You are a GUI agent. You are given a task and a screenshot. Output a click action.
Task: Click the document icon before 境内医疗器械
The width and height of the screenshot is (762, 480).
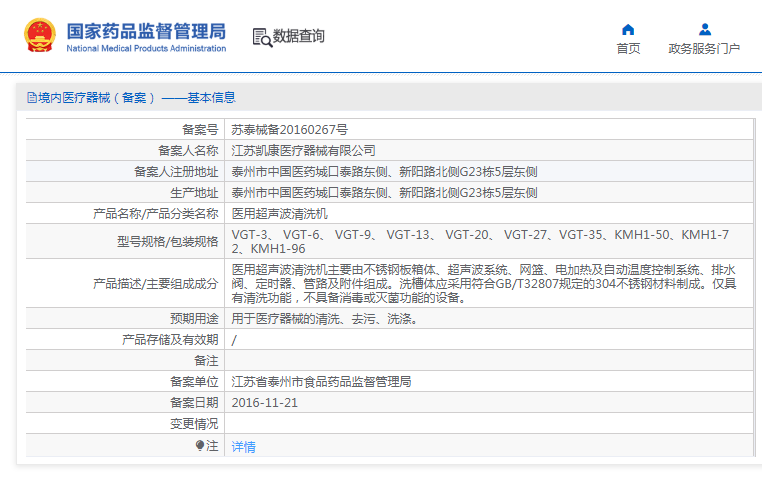[x=32, y=98]
